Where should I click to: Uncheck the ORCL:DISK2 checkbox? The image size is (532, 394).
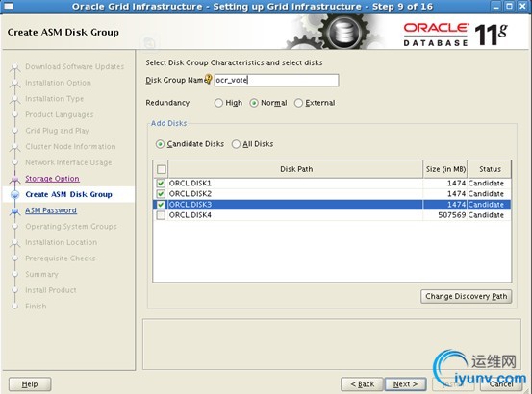pos(161,194)
